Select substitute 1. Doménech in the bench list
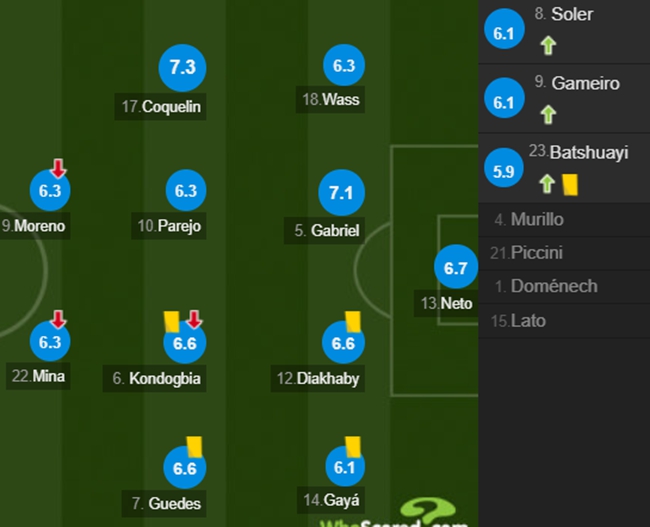 (564, 287)
